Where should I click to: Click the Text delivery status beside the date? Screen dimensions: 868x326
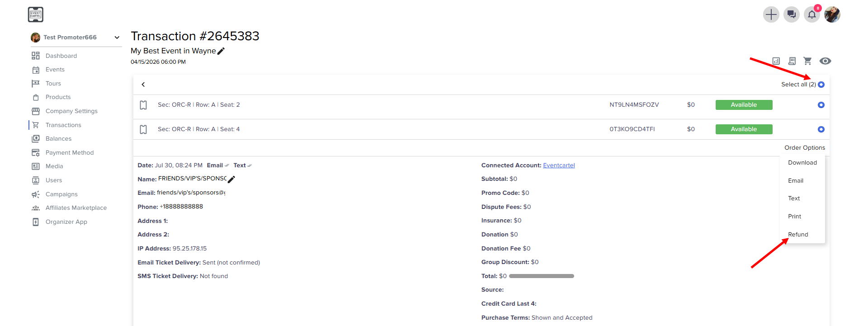tap(242, 165)
